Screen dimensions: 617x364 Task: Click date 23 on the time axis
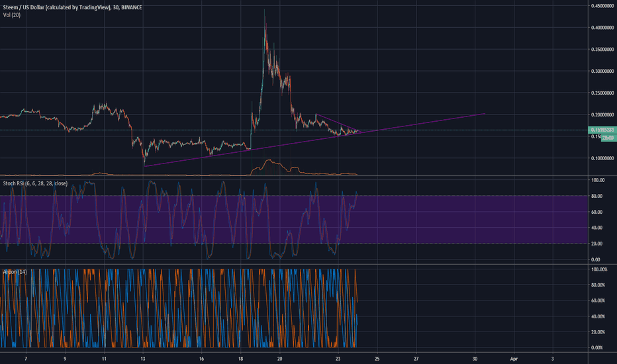coord(338,359)
